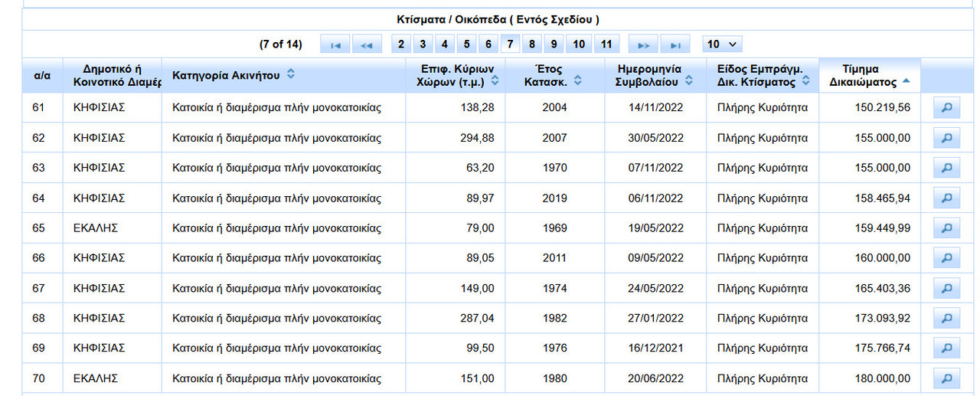Go to last page of results
The height and width of the screenshot is (396, 980).
pos(675,44)
